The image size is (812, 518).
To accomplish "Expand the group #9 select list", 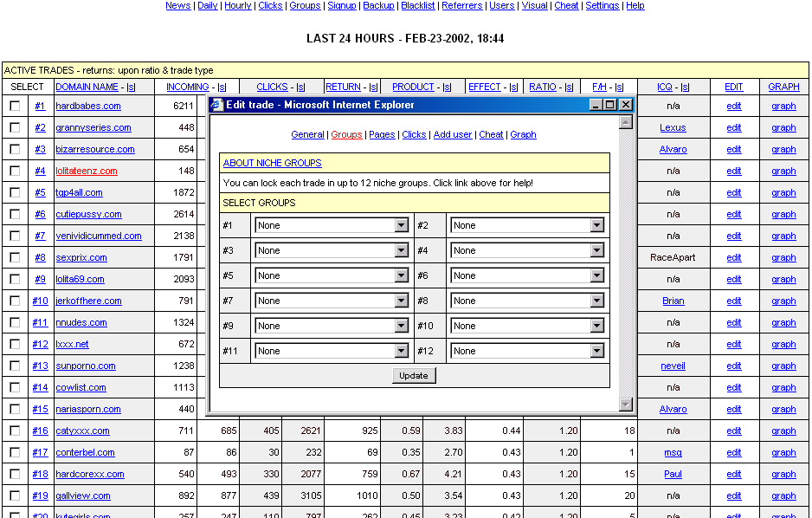I will pos(332,326).
